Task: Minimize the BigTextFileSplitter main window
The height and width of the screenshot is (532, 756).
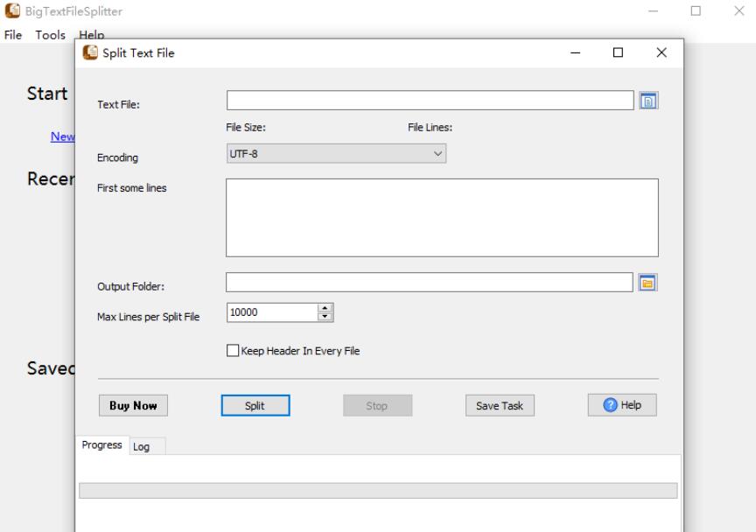Action: (653, 10)
